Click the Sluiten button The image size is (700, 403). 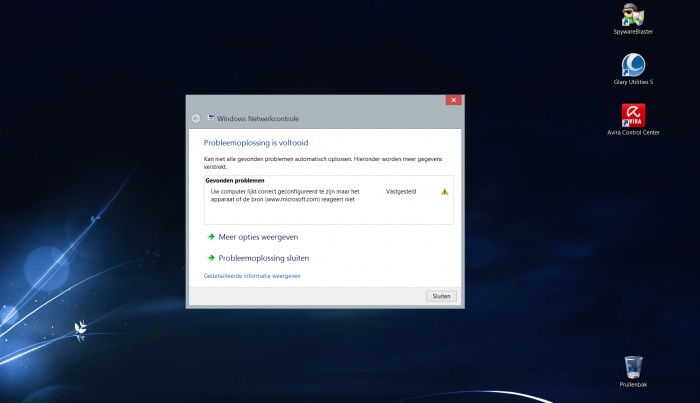tap(441, 296)
